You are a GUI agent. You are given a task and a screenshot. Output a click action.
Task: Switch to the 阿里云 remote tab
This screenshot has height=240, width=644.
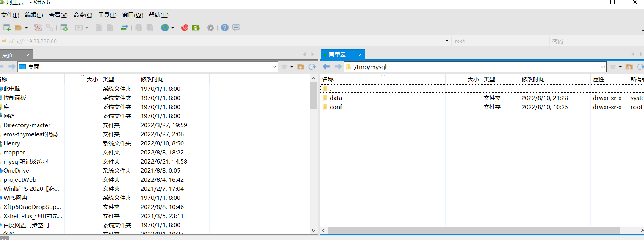[337, 55]
